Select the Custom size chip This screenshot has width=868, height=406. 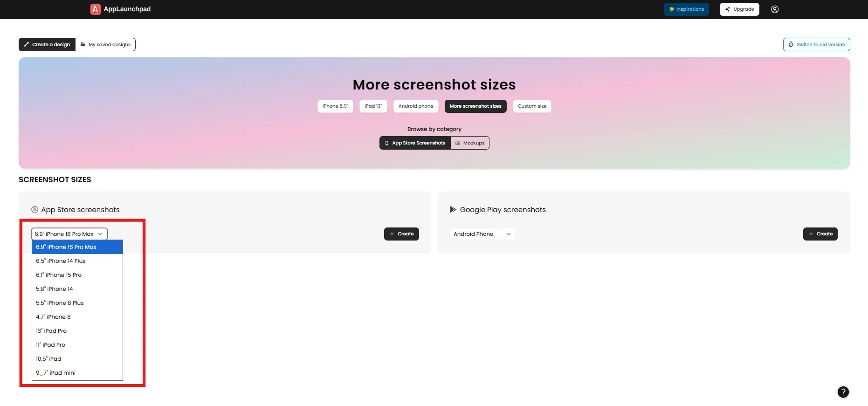[x=532, y=106]
